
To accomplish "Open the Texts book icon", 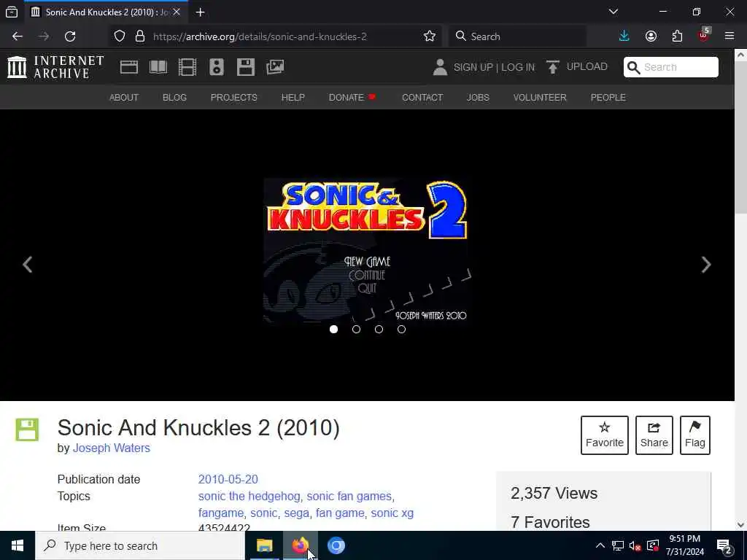I will (158, 67).
